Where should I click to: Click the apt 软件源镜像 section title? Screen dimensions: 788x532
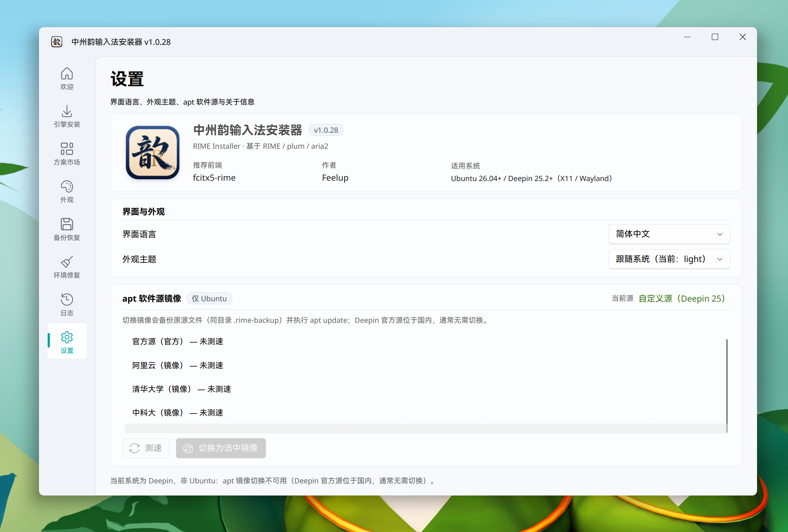pos(152,298)
